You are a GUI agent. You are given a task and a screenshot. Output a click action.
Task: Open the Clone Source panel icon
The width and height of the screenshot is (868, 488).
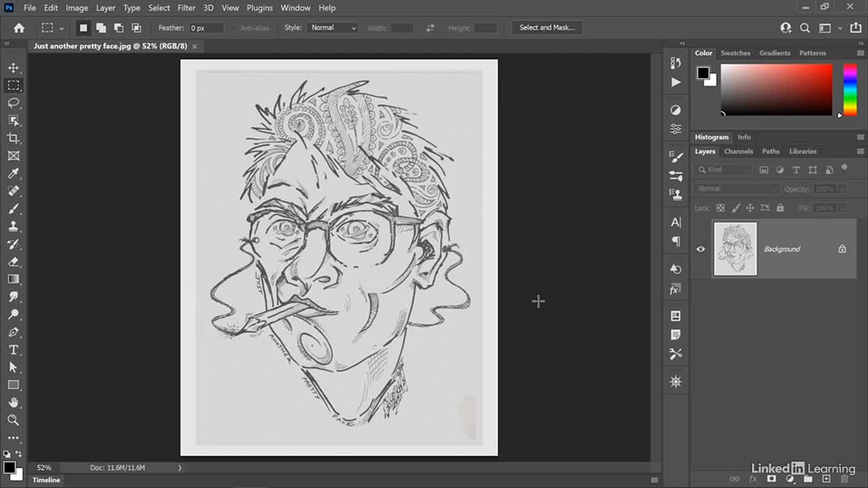675,195
